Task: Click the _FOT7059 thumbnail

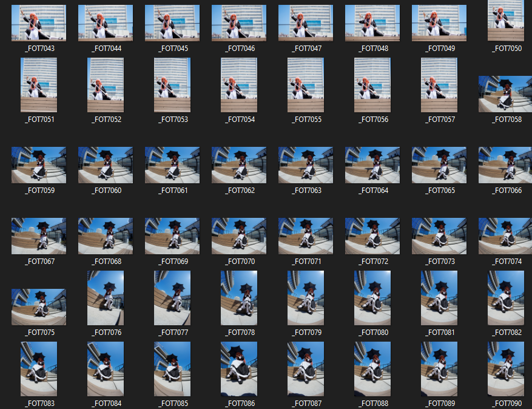Action: pos(39,165)
